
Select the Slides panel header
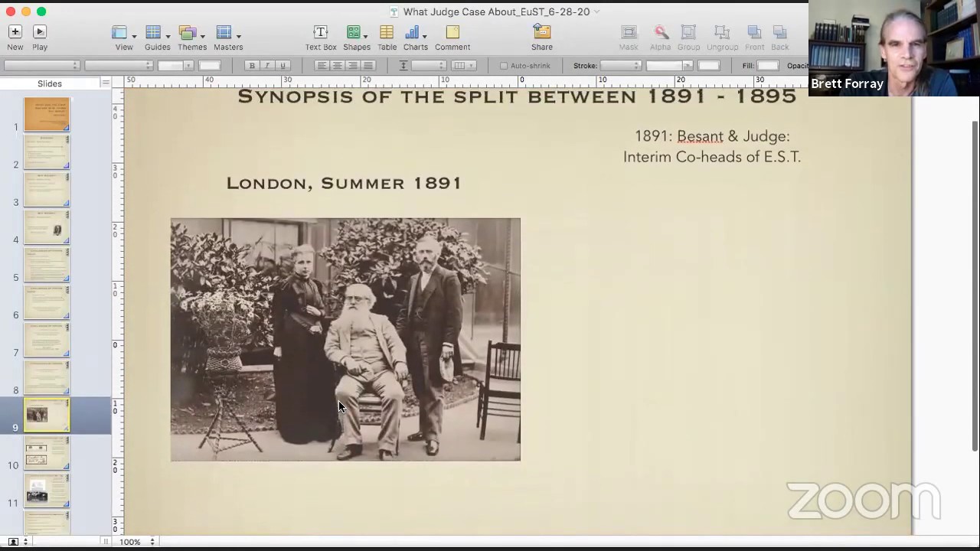pyautogui.click(x=50, y=83)
